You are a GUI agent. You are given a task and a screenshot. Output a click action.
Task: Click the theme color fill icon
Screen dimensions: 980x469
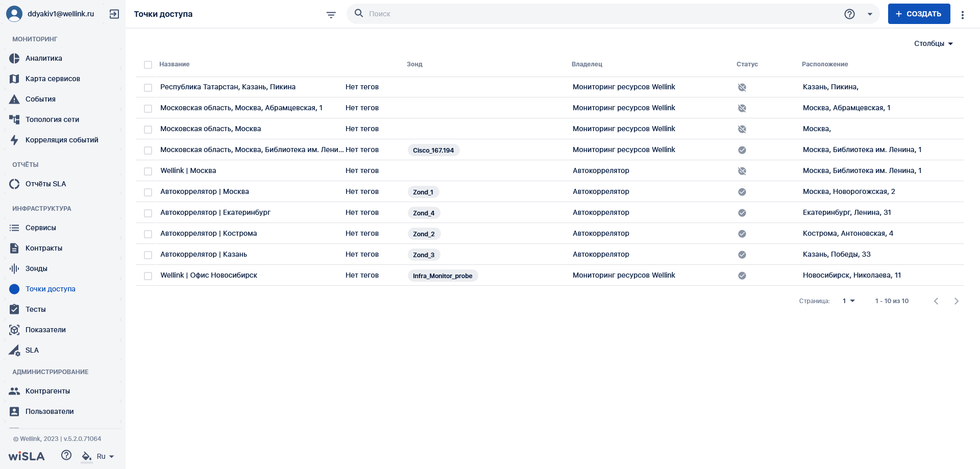[x=87, y=456]
